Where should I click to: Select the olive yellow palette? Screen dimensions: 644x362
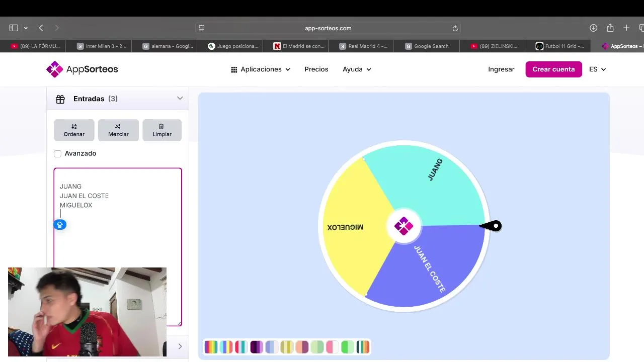click(x=287, y=347)
